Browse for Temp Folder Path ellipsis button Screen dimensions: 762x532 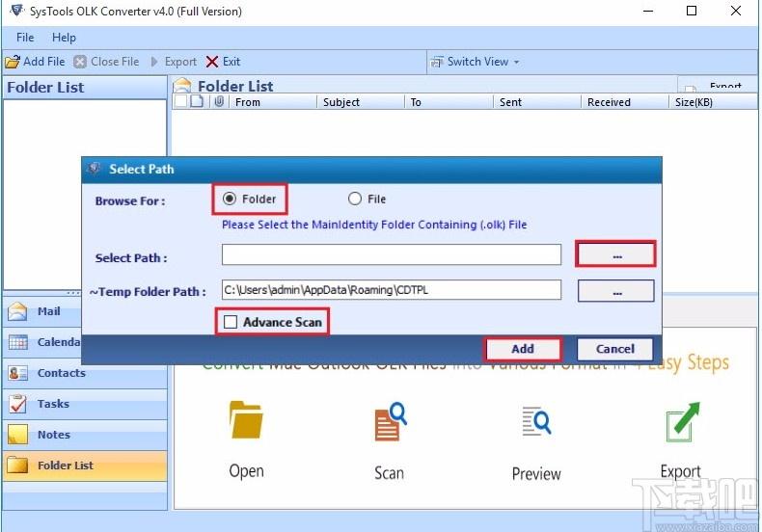click(616, 291)
